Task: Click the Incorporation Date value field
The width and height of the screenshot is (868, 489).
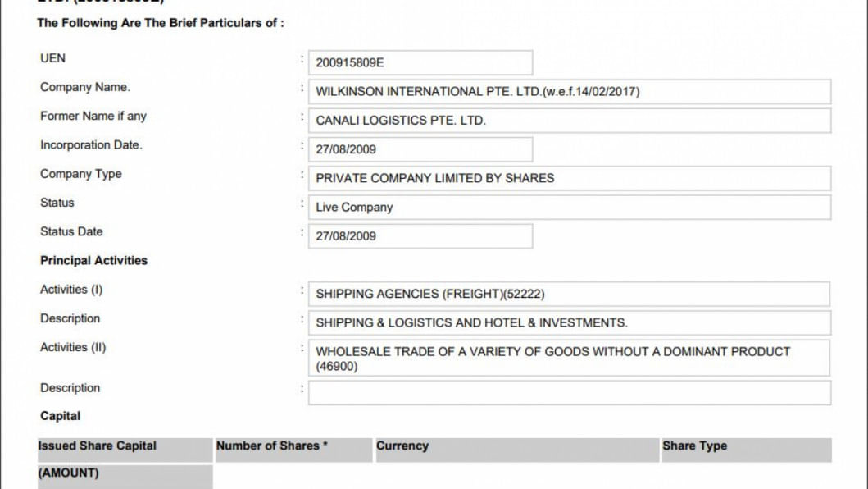Action: click(420, 149)
